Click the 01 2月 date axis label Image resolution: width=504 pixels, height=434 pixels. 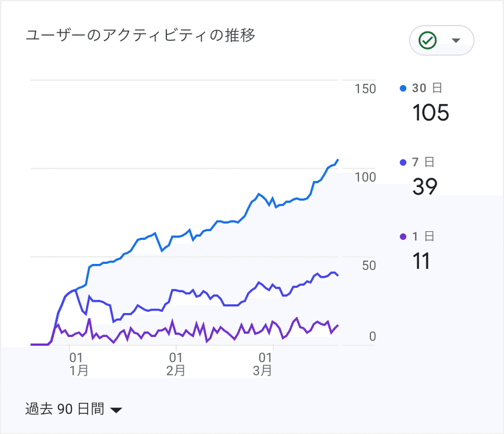pos(176,363)
